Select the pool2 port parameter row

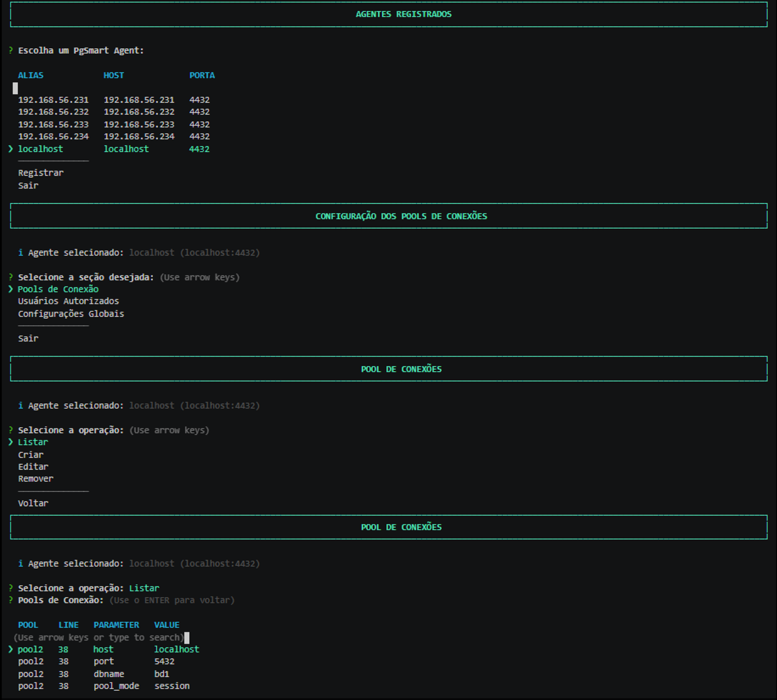(96, 661)
